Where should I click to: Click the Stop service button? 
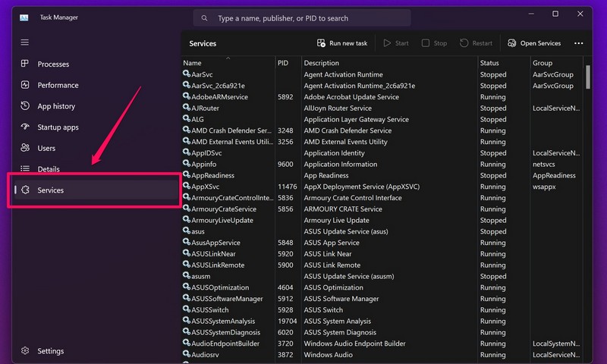[x=434, y=43]
